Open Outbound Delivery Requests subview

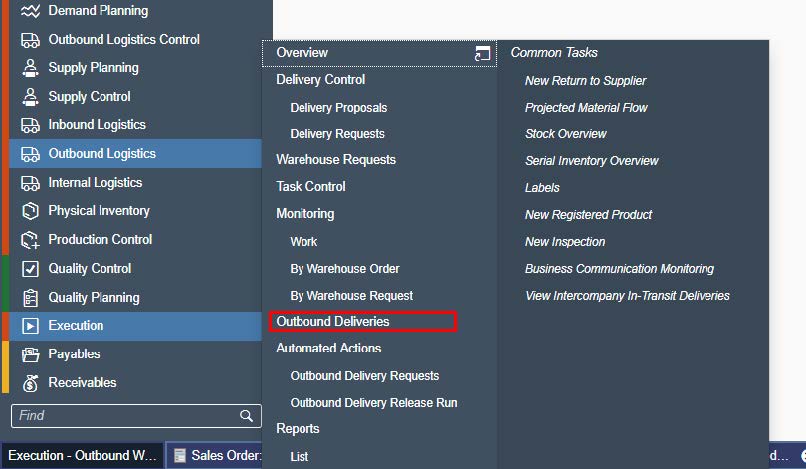[365, 376]
